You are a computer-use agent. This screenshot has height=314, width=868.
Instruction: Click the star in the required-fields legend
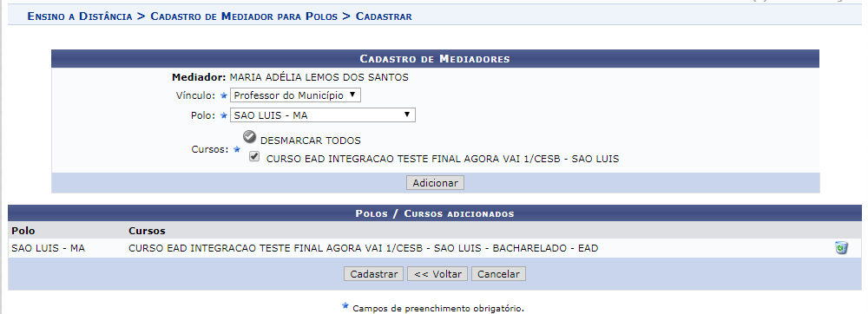pyautogui.click(x=345, y=305)
